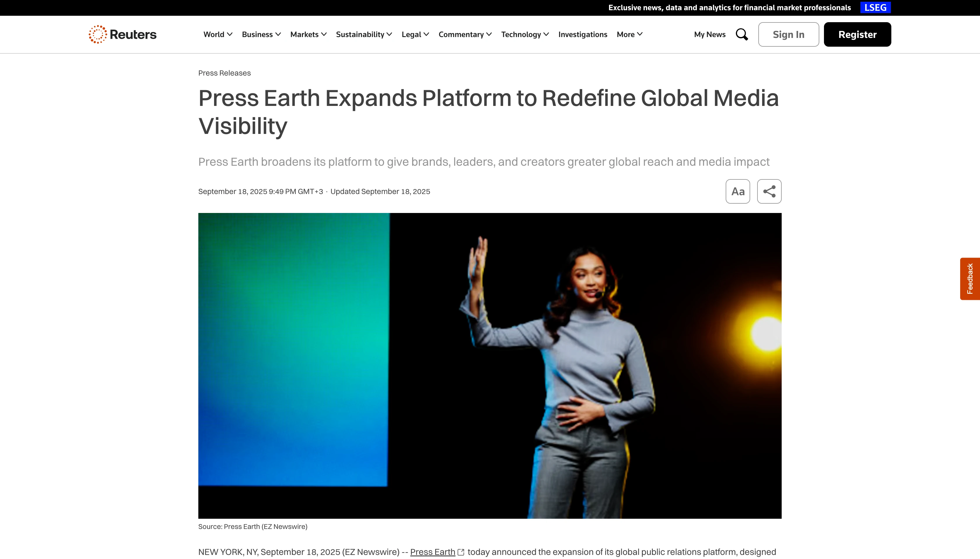Open My News page

(x=710, y=34)
